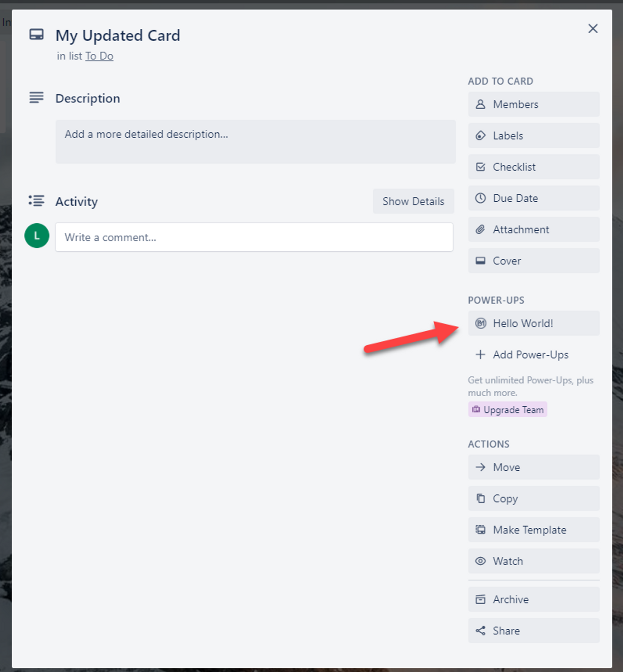Open the Attachment option
Screen dimensions: 623x672
534,230
